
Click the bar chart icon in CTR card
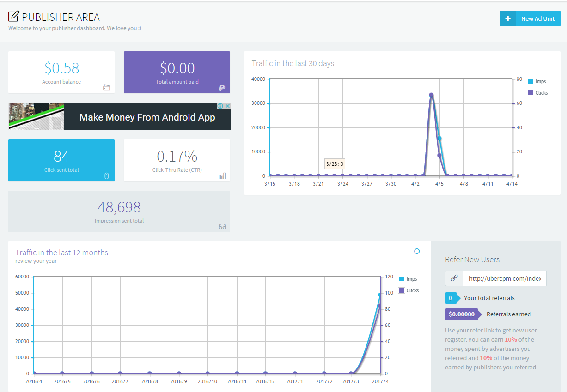[x=222, y=176]
